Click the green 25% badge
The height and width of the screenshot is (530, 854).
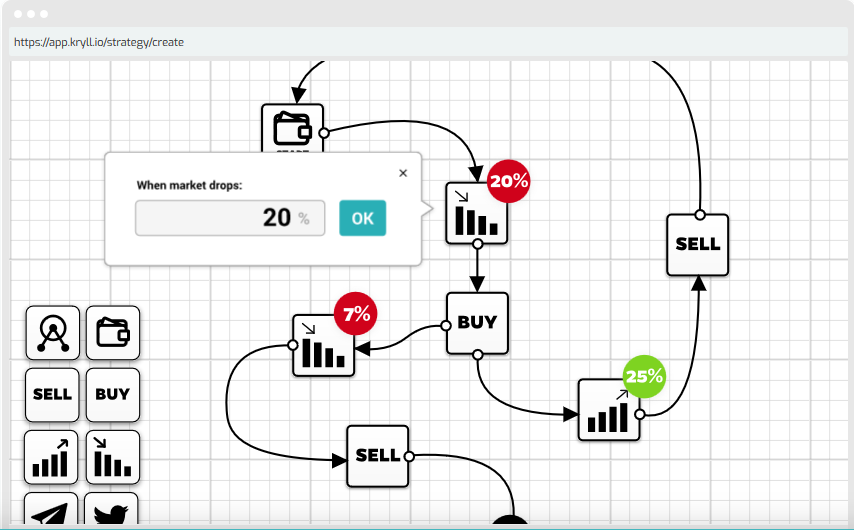pos(644,376)
